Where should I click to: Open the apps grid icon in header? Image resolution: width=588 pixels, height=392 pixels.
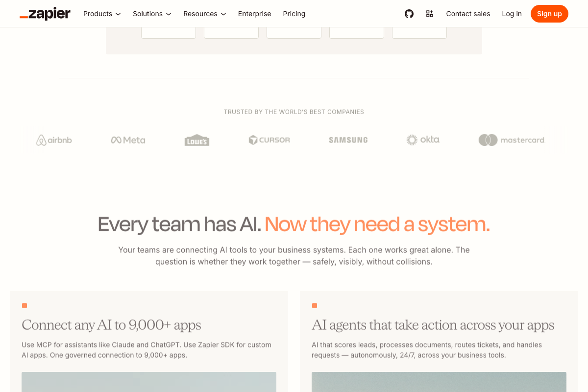click(x=430, y=14)
